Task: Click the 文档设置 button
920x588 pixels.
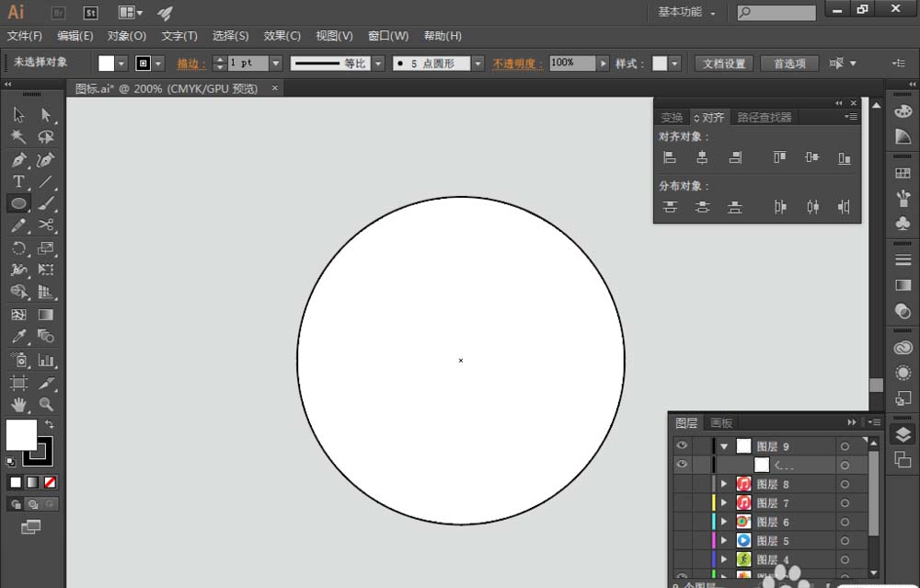Action: (x=724, y=63)
